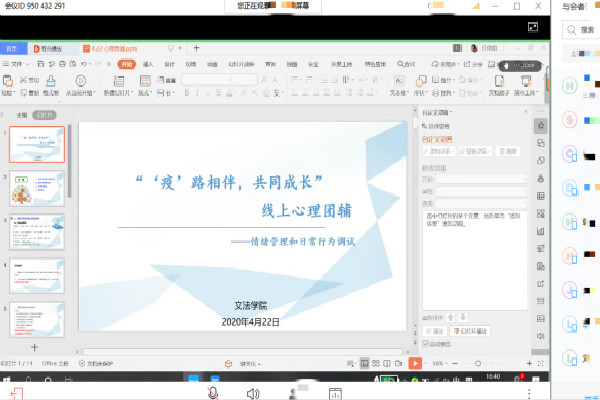Switch to the 首页 tab

click(13, 47)
